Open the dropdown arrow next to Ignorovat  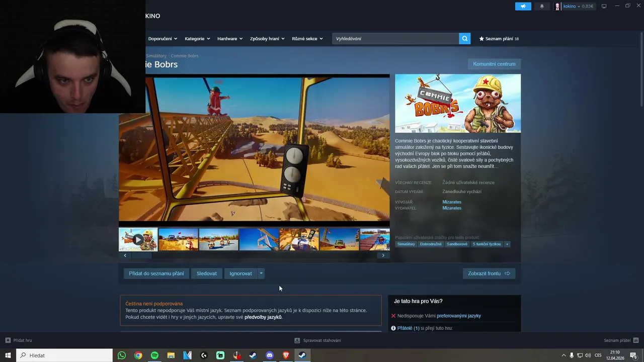click(261, 274)
